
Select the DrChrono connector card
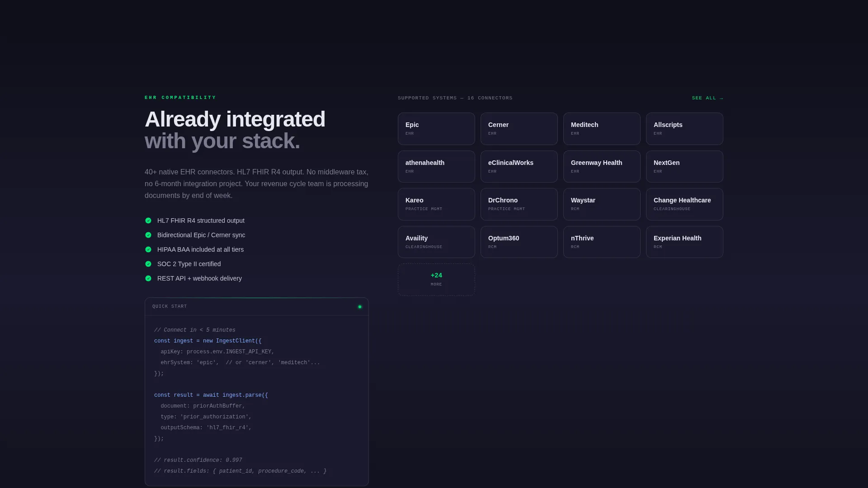[x=519, y=204]
